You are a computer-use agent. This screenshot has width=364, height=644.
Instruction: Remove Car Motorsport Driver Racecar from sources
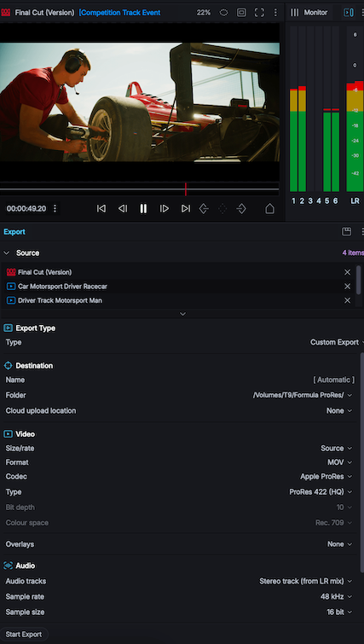[347, 287]
